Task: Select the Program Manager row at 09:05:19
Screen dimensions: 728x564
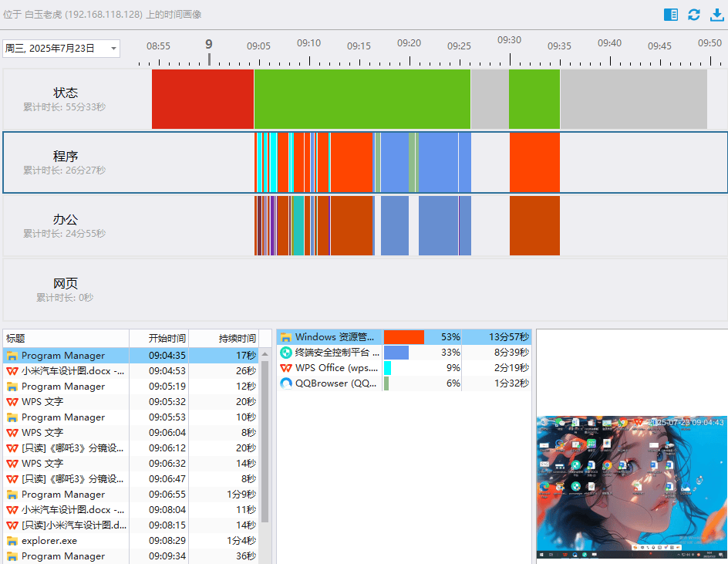Action: coord(131,386)
